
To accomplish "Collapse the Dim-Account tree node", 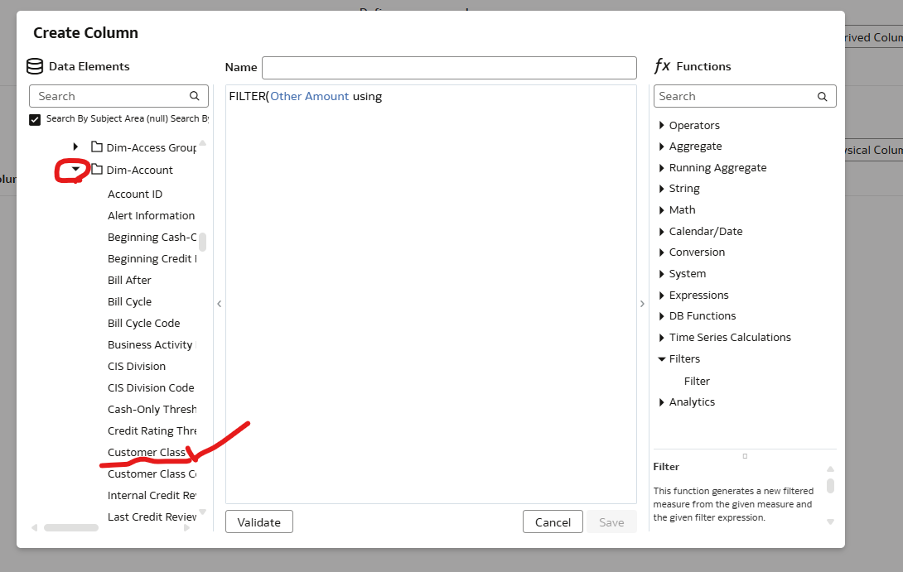I will click(x=75, y=170).
